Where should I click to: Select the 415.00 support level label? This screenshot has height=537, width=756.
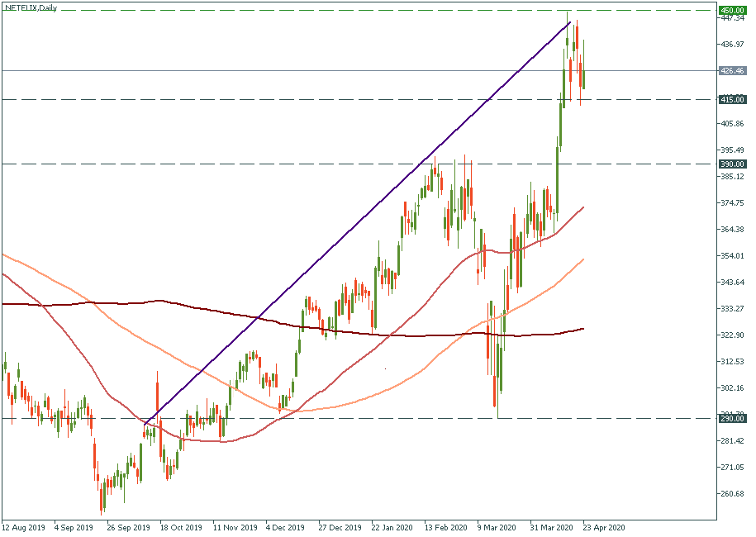[732, 99]
